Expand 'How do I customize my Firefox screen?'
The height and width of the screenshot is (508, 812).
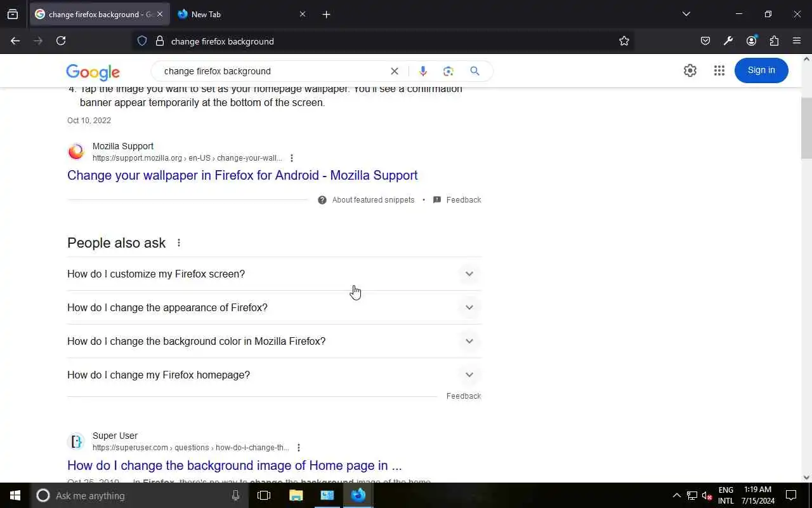click(274, 274)
